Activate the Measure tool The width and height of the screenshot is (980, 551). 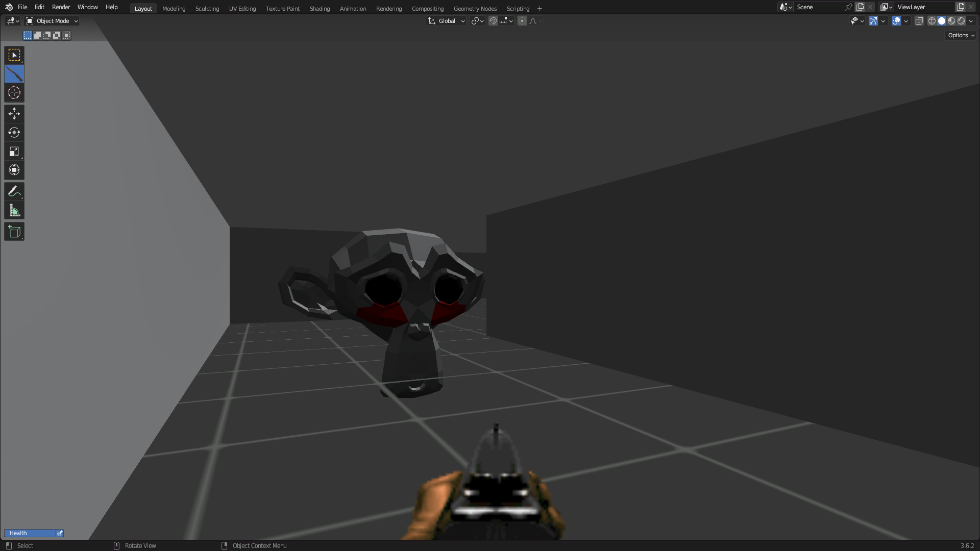point(14,211)
